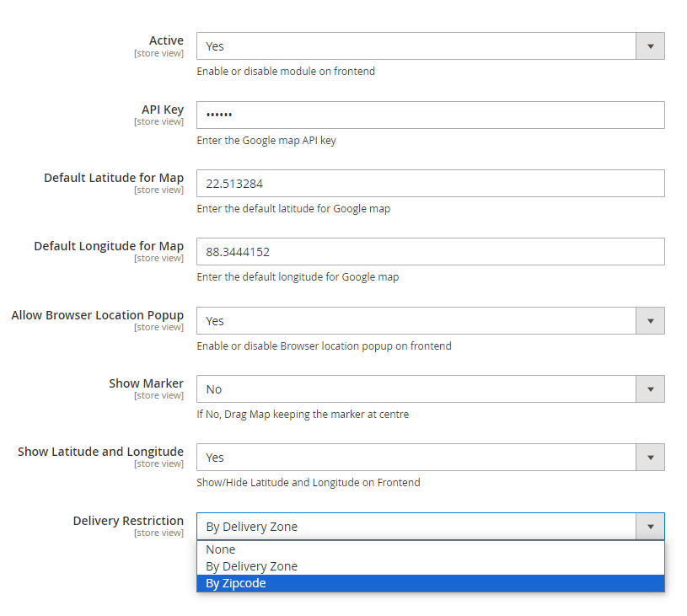This screenshot has height=616, width=687.
Task: Choose By Delivery Zone option in list
Action: click(x=430, y=566)
